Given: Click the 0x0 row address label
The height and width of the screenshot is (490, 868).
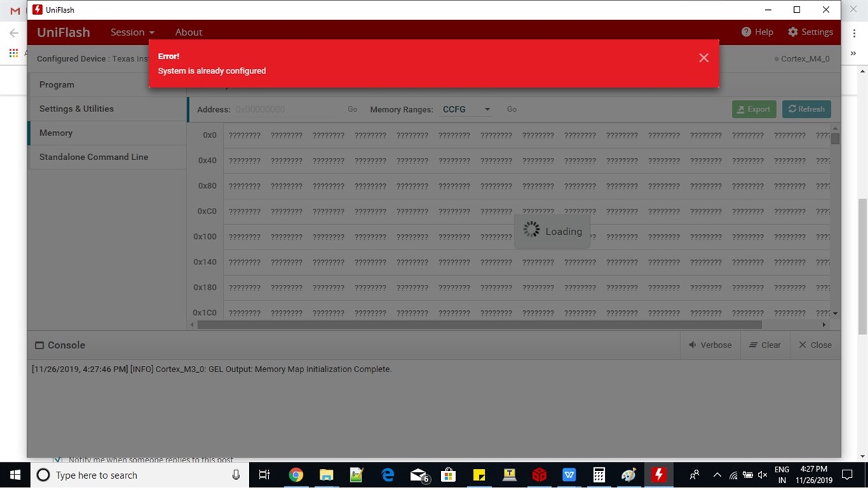Looking at the screenshot, I should coord(210,135).
